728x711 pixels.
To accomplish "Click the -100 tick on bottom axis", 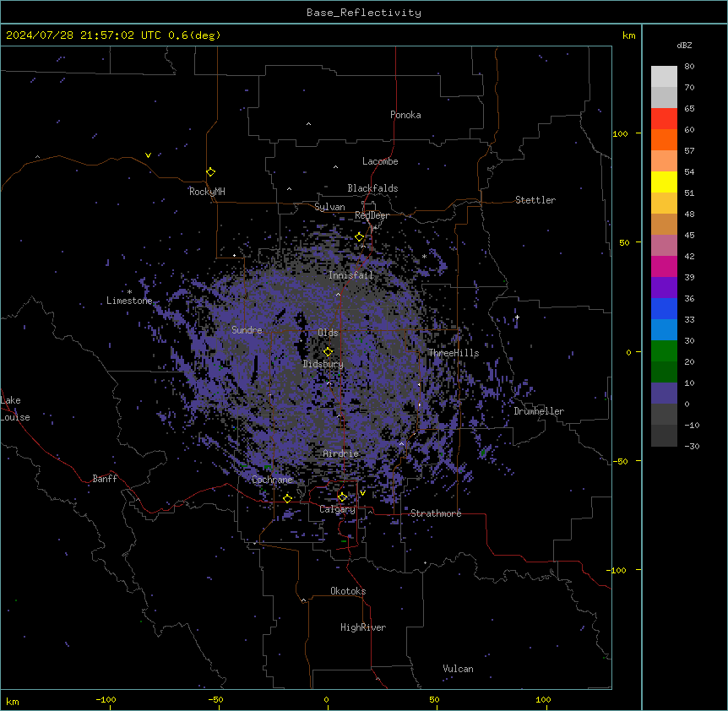I will [x=106, y=700].
